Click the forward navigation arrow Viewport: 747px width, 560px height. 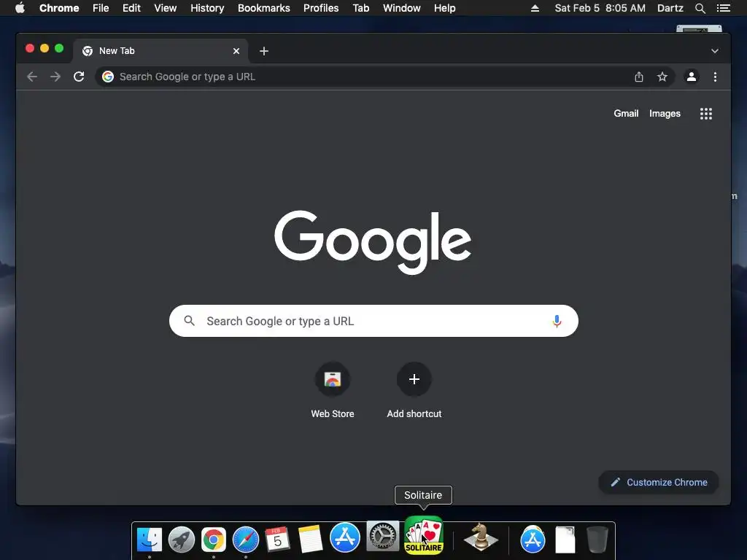55,77
